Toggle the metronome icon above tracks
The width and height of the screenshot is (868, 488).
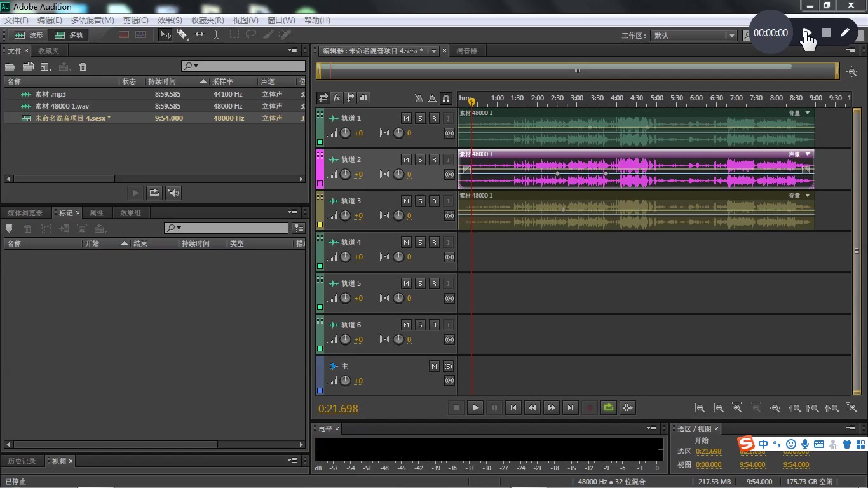point(419,98)
